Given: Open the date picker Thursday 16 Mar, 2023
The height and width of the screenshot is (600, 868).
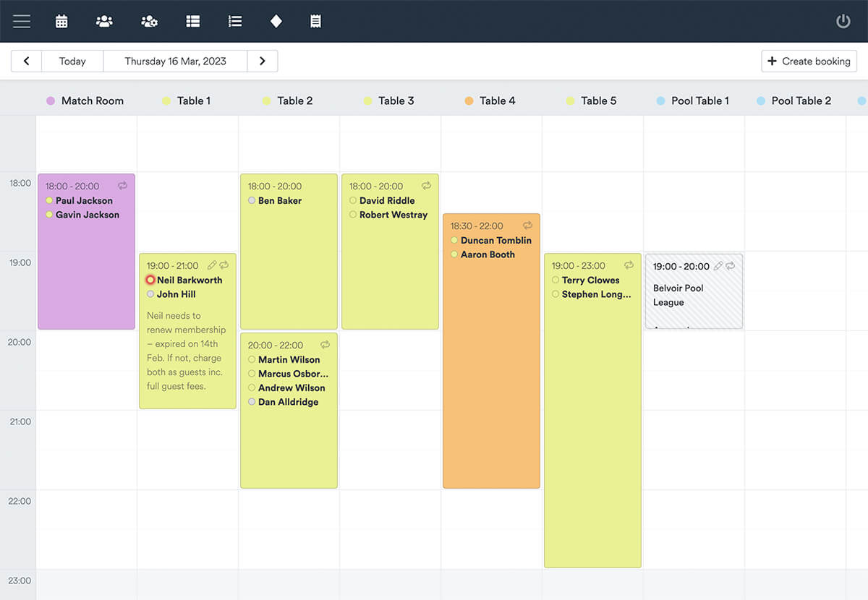Looking at the screenshot, I should coord(175,61).
